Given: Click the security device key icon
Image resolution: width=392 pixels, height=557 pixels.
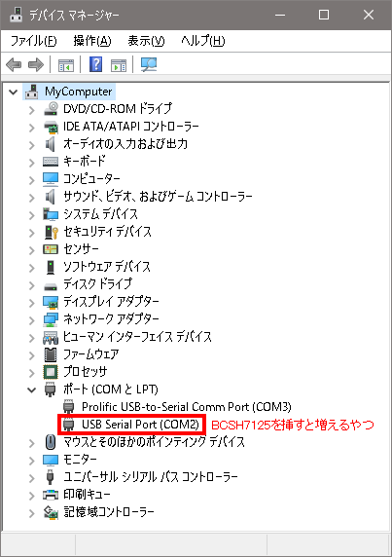Looking at the screenshot, I should pos(52,232).
